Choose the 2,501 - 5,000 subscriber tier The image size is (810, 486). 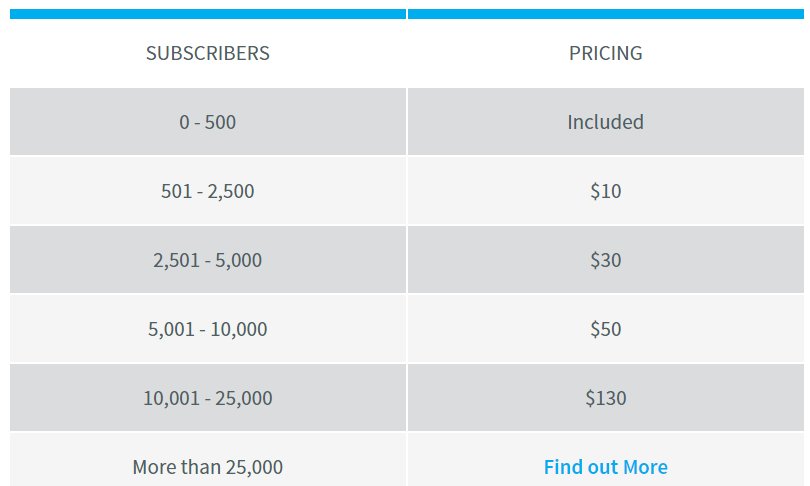pos(208,260)
